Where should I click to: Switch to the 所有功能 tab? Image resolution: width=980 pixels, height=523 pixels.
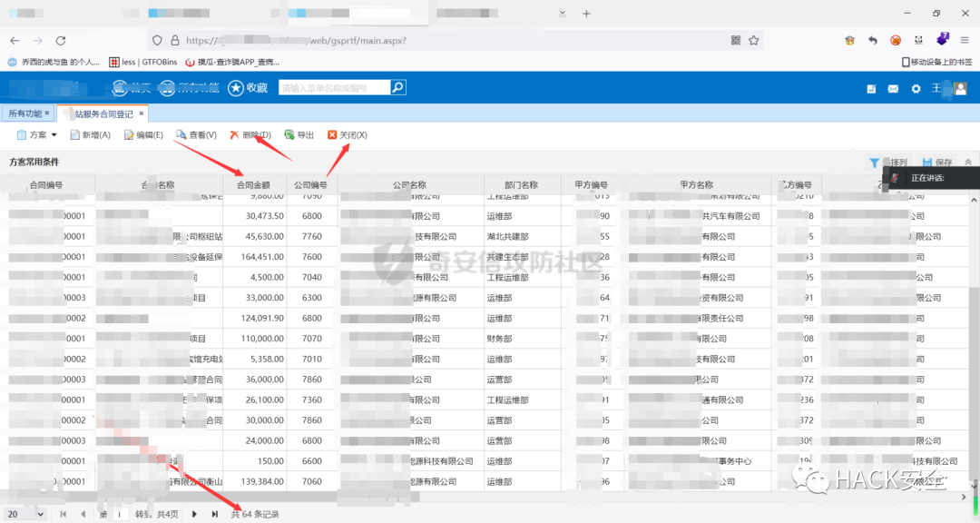point(25,113)
